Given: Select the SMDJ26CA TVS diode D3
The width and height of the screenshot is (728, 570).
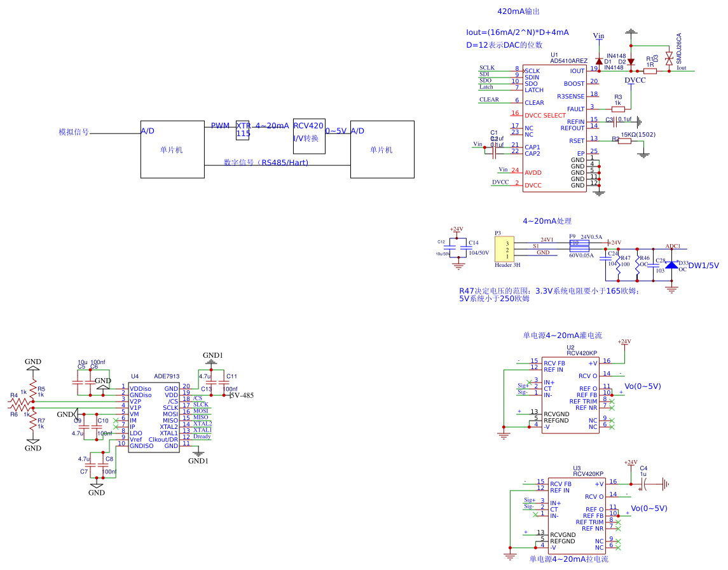Looking at the screenshot, I should pos(668,59).
